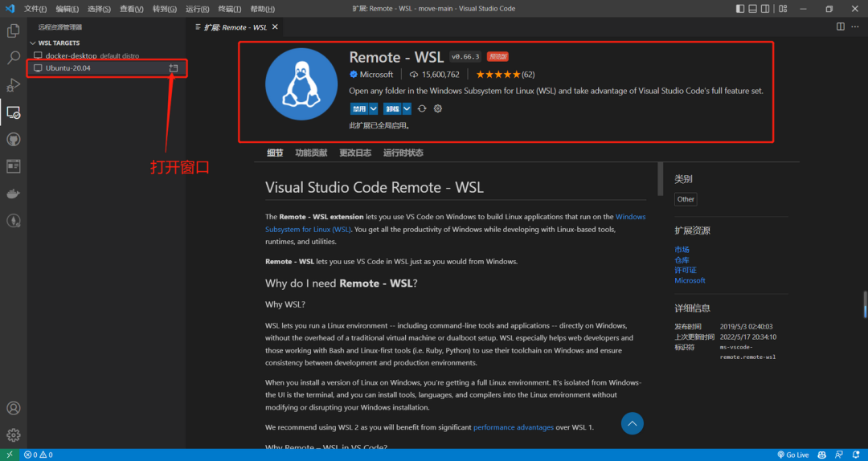Click the 15,600,762 install count
The image size is (868, 461).
[435, 74]
